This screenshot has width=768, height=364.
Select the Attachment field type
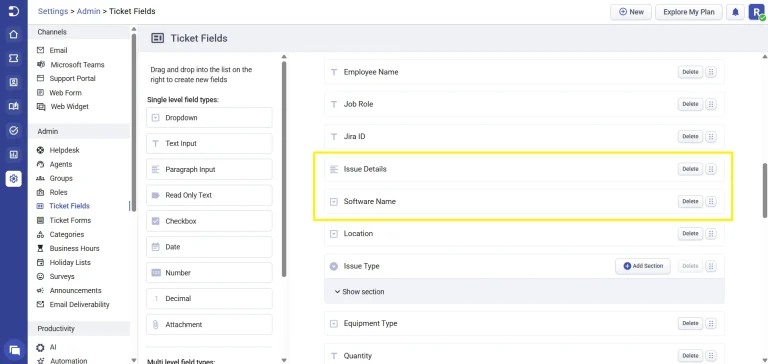tap(209, 324)
